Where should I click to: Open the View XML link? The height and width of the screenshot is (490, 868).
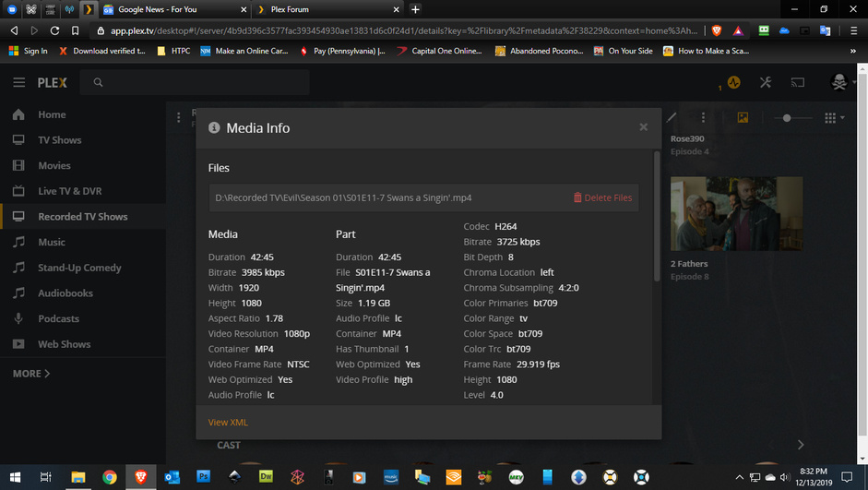click(228, 422)
